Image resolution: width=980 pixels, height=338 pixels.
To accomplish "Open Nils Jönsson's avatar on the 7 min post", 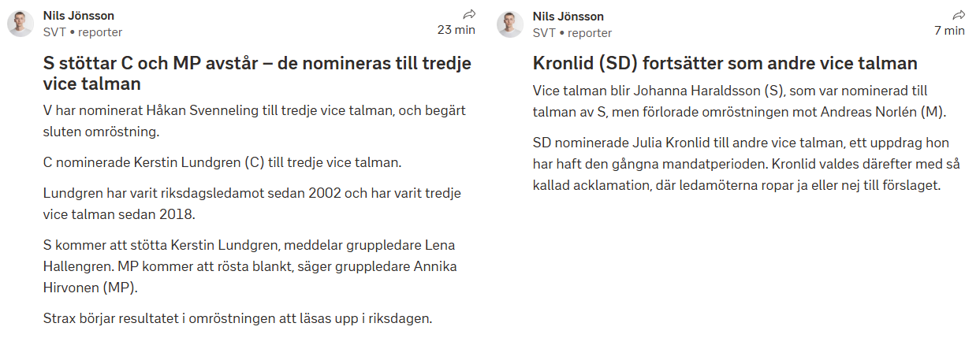I will click(510, 24).
